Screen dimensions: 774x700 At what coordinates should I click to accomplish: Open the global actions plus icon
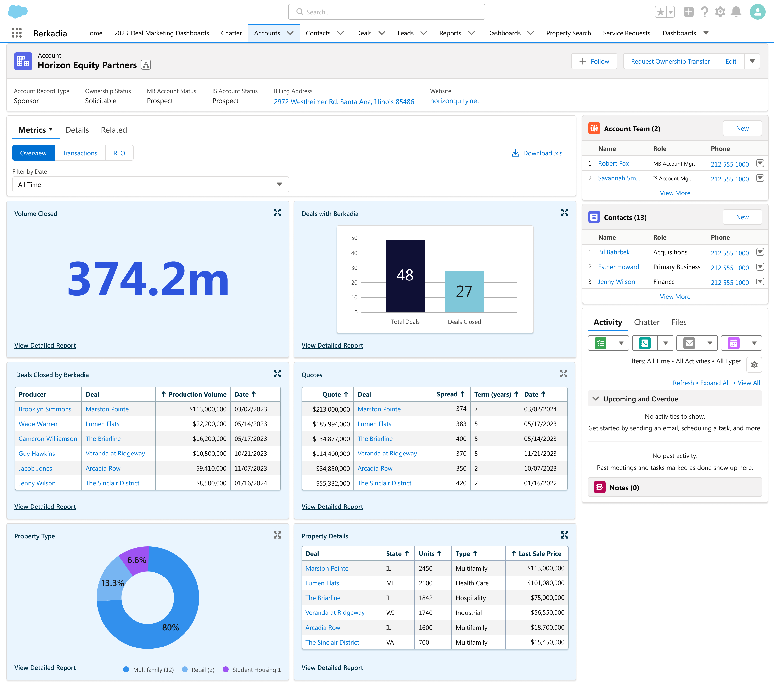click(688, 12)
